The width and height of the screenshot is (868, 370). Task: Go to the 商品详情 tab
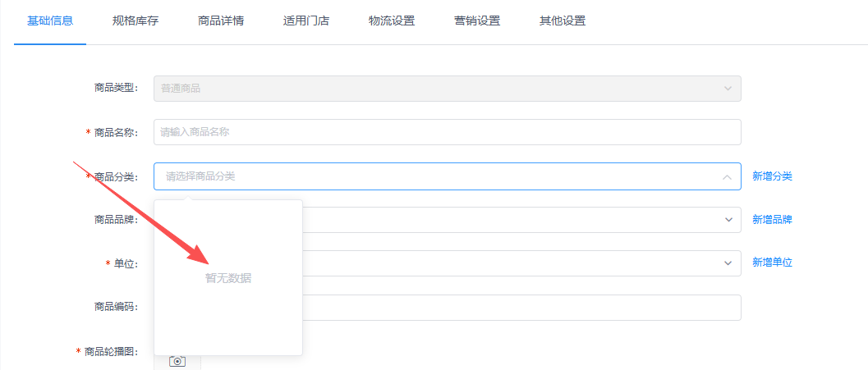221,21
